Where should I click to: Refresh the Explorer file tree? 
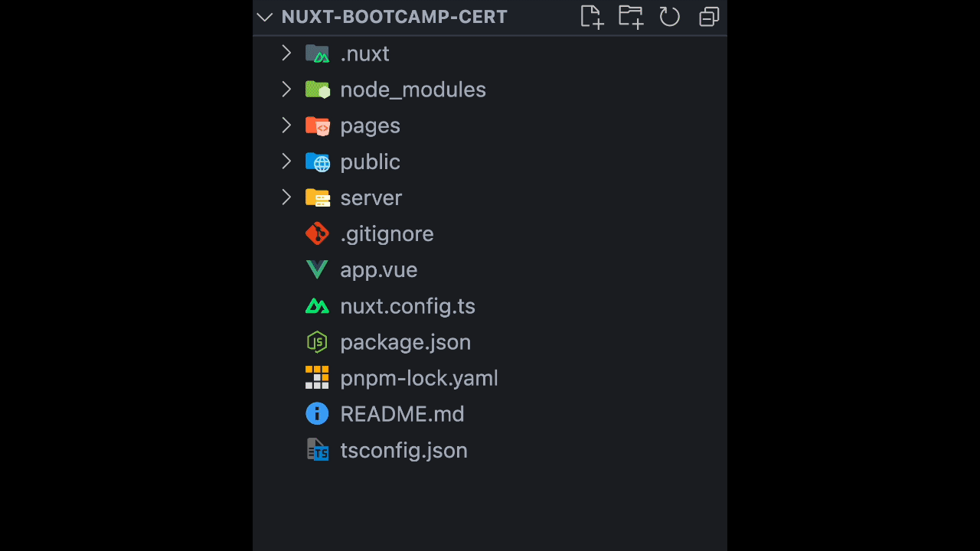[x=670, y=17]
